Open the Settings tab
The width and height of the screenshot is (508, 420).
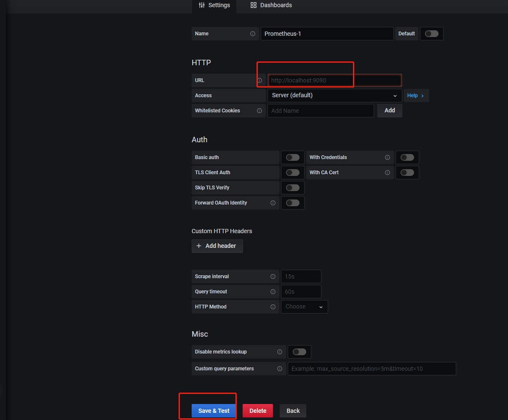(214, 5)
